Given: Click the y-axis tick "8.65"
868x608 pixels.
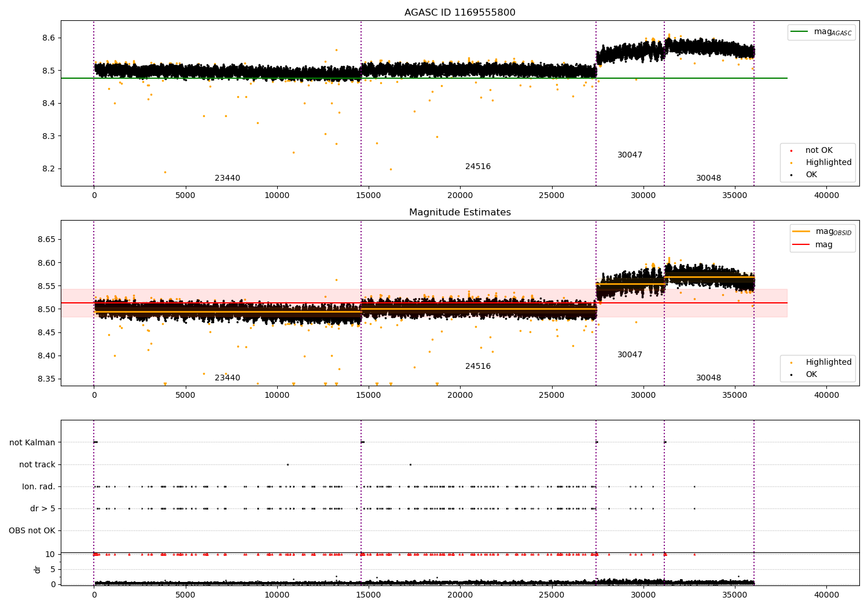Looking at the screenshot, I should point(46,240).
